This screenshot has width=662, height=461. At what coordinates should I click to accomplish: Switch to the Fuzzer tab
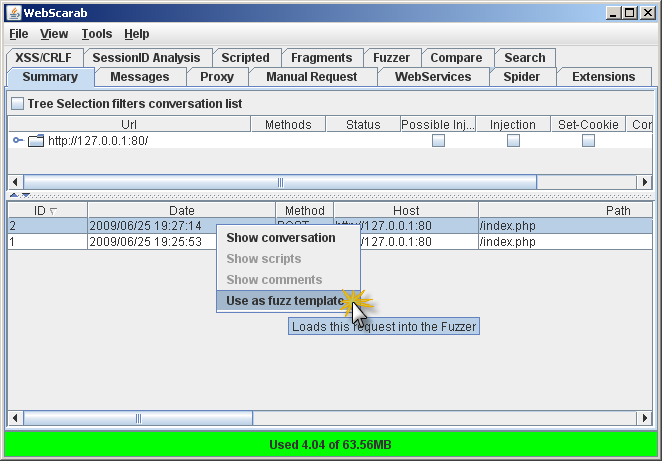tap(391, 58)
